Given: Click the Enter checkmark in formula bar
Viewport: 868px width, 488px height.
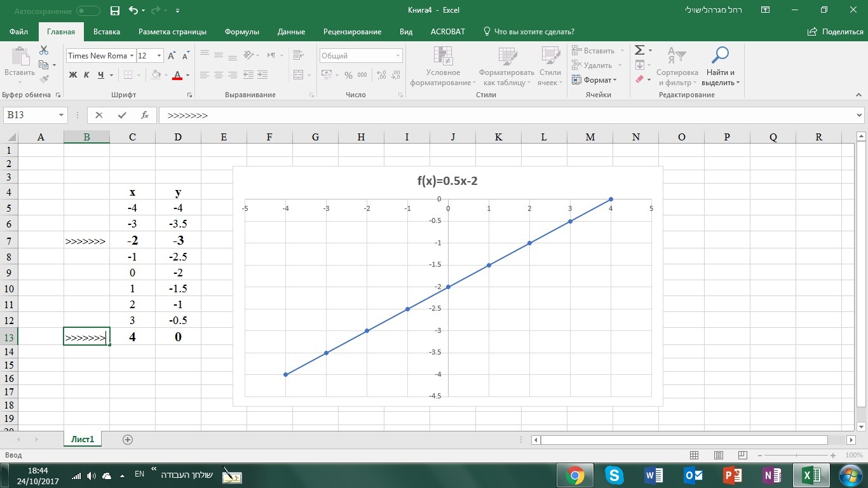Looking at the screenshot, I should [x=122, y=115].
